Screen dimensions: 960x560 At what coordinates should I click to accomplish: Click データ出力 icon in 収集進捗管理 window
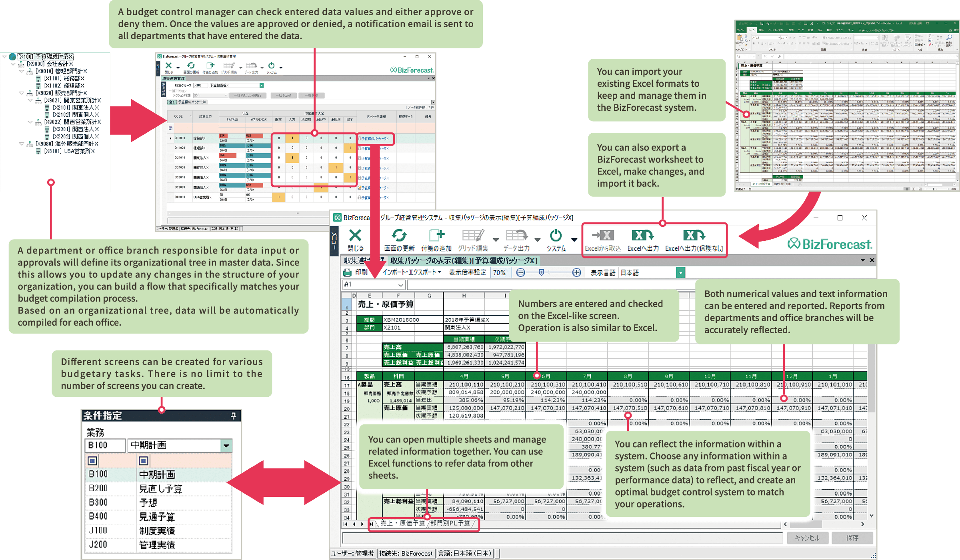click(251, 66)
